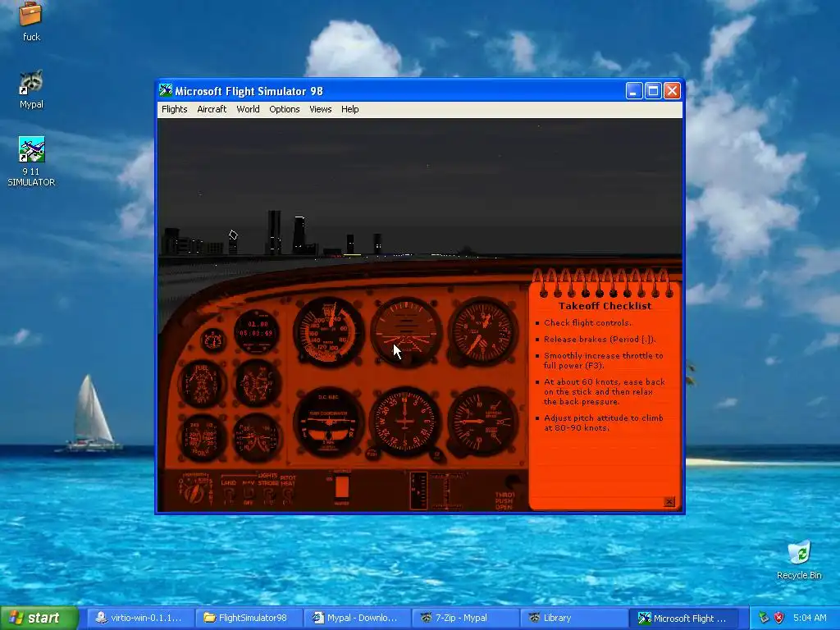
Task: Adjust the flaps position lever
Action: point(446,491)
